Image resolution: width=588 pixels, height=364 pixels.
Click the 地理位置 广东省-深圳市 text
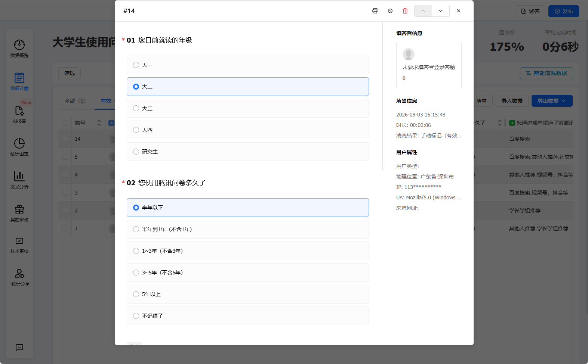click(x=425, y=177)
